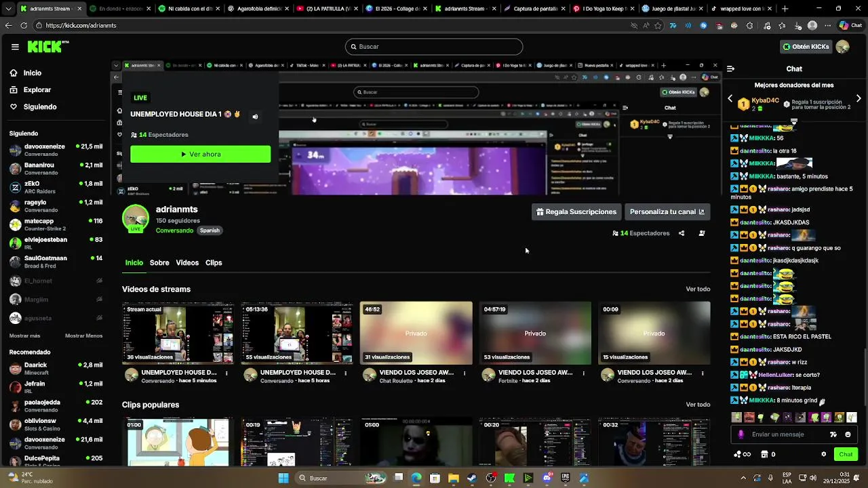Open the channel shop icon in chat
This screenshot has height=488, width=868.
point(764,454)
